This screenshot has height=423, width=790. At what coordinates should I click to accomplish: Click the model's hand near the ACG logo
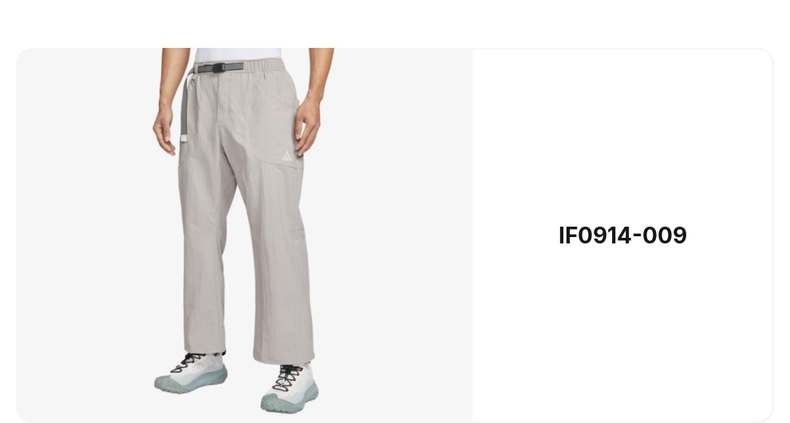307,125
